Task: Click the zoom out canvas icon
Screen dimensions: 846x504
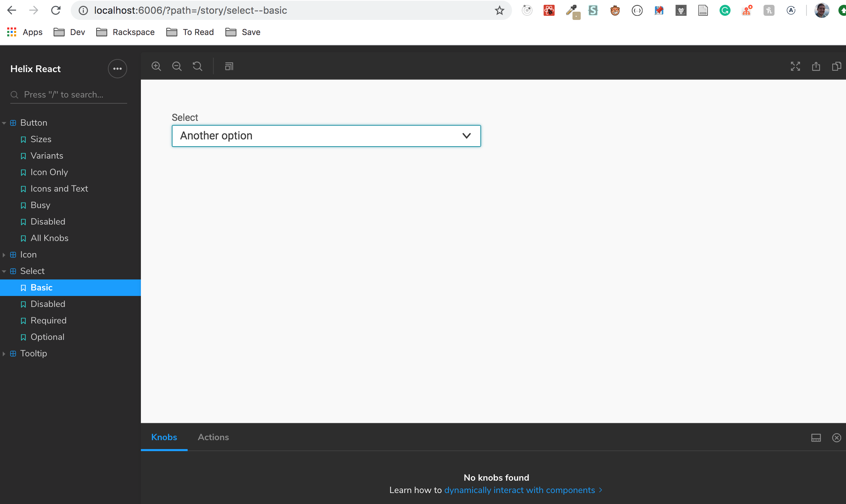Action: coord(177,66)
